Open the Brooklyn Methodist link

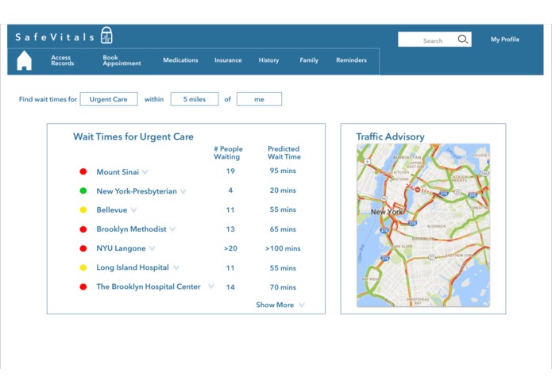[x=131, y=229]
